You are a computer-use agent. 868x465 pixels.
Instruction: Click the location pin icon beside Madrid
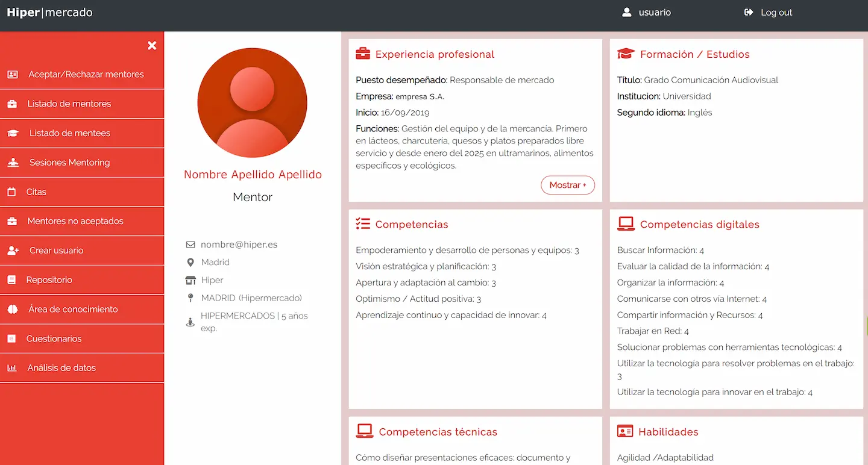190,263
